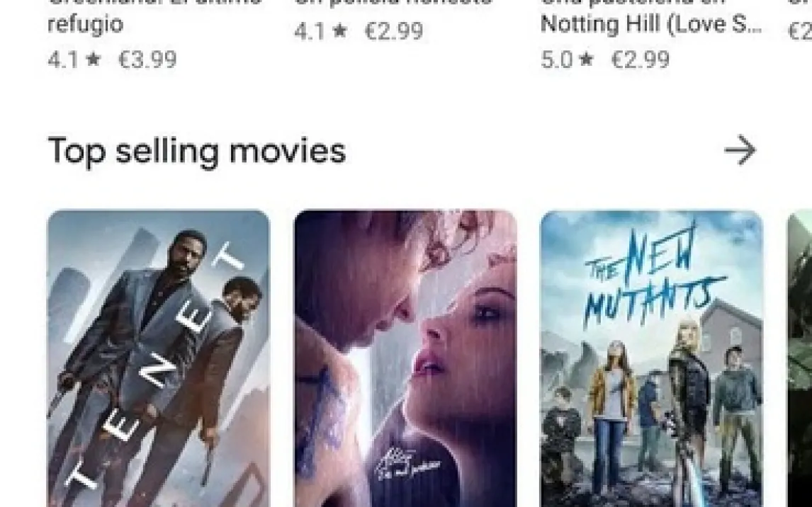
Task: Open the full Top selling movies list arrow
Action: pos(740,150)
